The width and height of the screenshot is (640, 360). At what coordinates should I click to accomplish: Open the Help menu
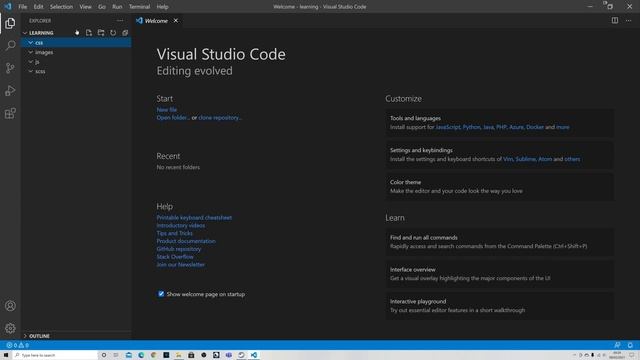pyautogui.click(x=162, y=7)
